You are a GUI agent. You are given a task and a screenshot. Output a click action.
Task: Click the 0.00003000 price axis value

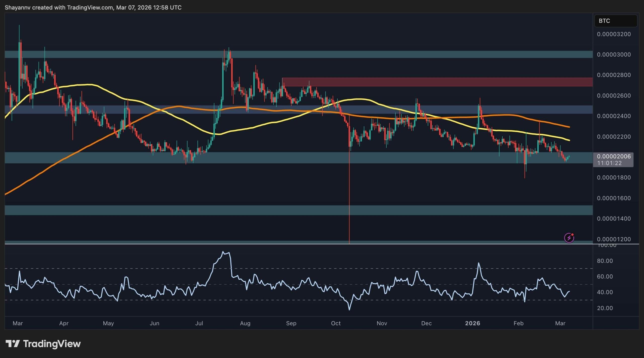614,54
